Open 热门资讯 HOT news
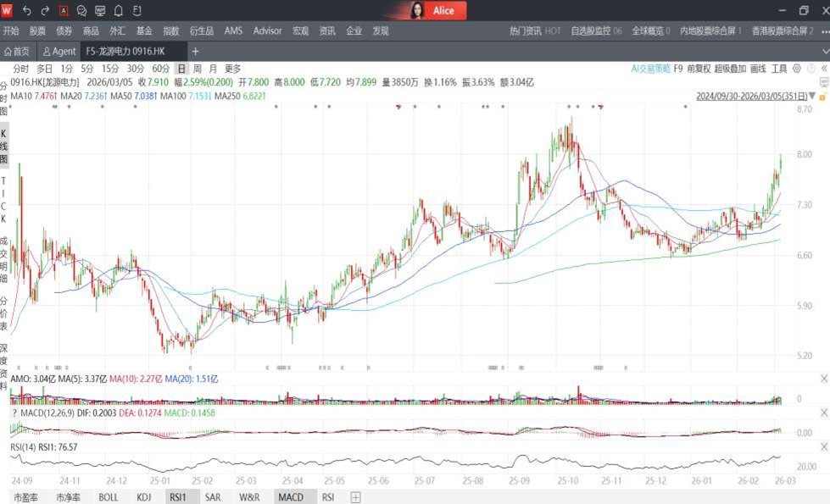This screenshot has height=504, width=830. click(534, 31)
